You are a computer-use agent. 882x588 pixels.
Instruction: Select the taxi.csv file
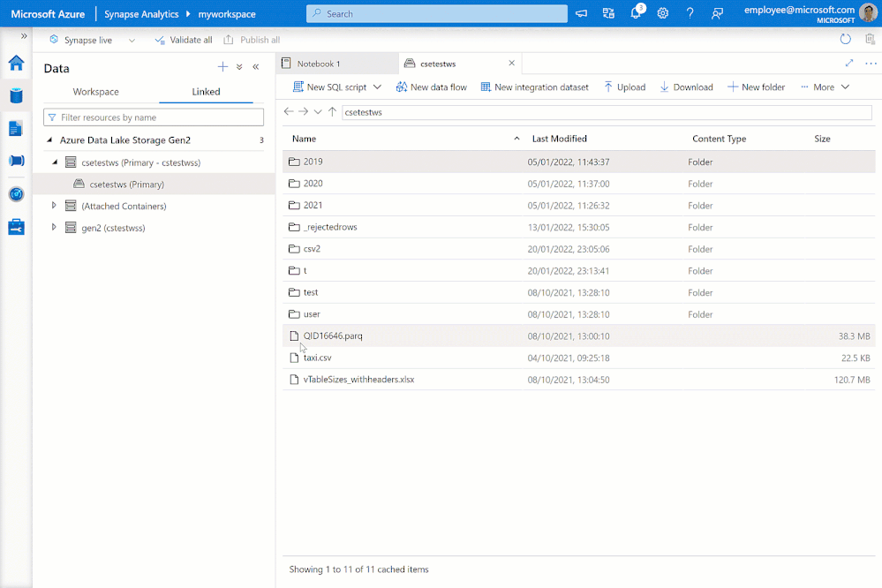(x=579, y=358)
